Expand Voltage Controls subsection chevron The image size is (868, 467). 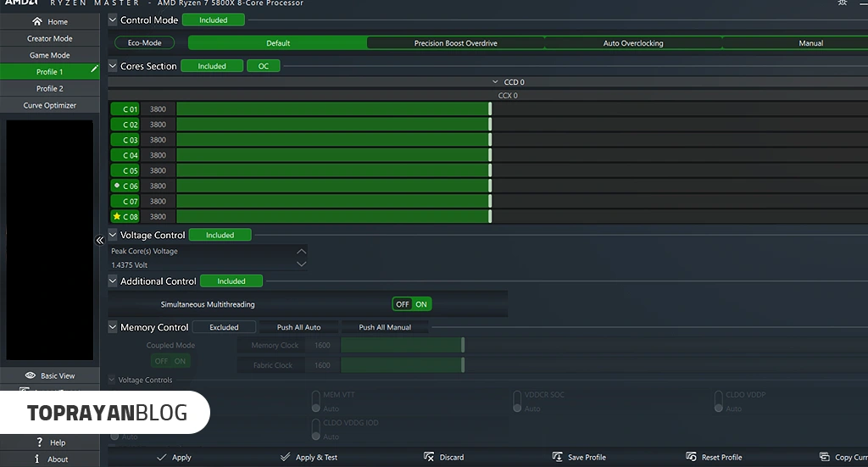pyautogui.click(x=111, y=380)
